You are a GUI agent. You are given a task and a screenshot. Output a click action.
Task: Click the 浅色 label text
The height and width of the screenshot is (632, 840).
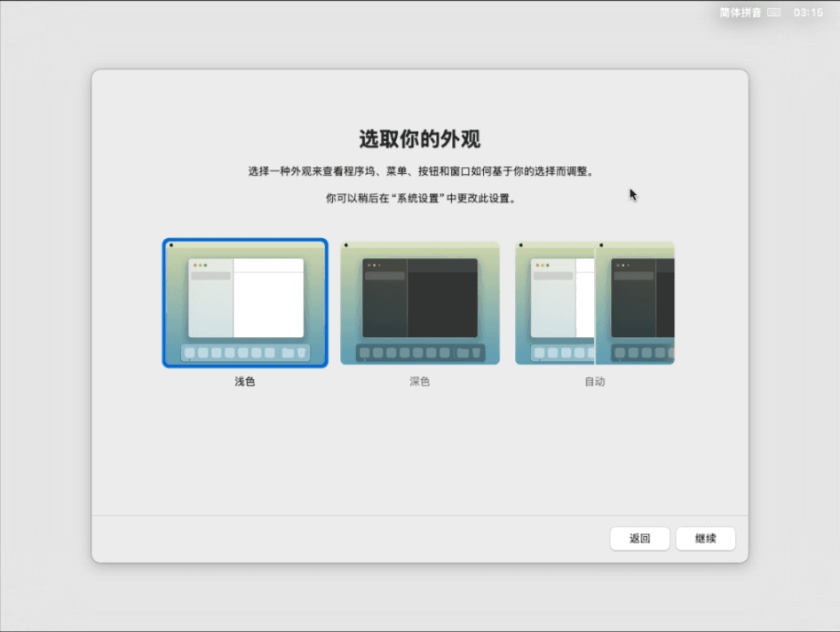[245, 382]
